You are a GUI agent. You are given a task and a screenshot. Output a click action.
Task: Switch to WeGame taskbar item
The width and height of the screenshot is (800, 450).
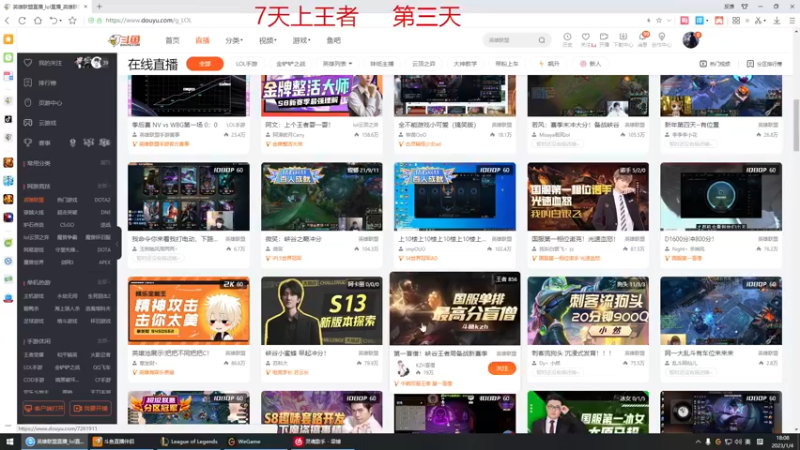244,442
